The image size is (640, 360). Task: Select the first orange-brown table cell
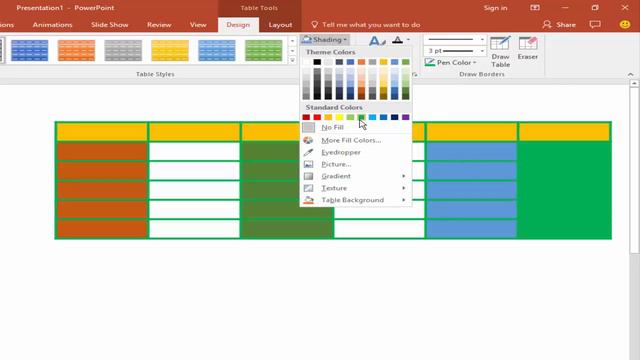[x=102, y=151]
